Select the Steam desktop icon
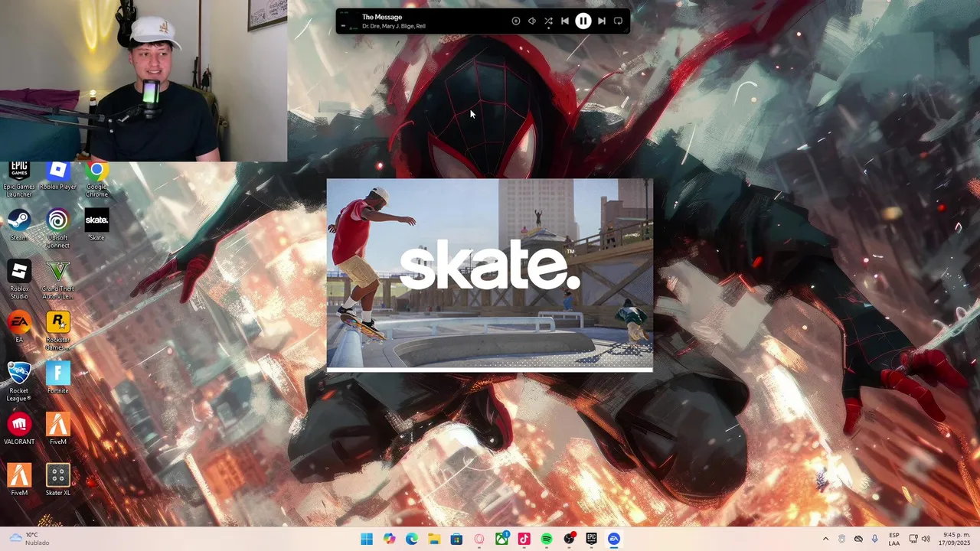The height and width of the screenshot is (551, 980). [19, 224]
